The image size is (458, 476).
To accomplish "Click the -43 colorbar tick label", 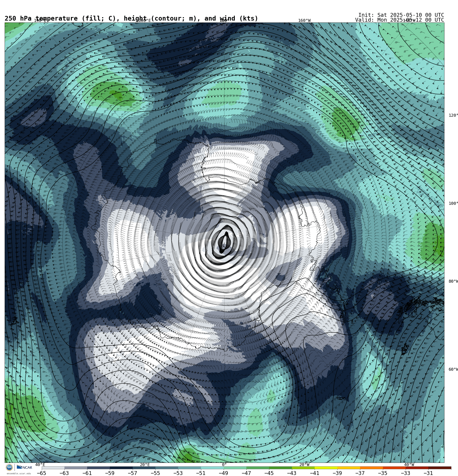I will coord(292,473).
